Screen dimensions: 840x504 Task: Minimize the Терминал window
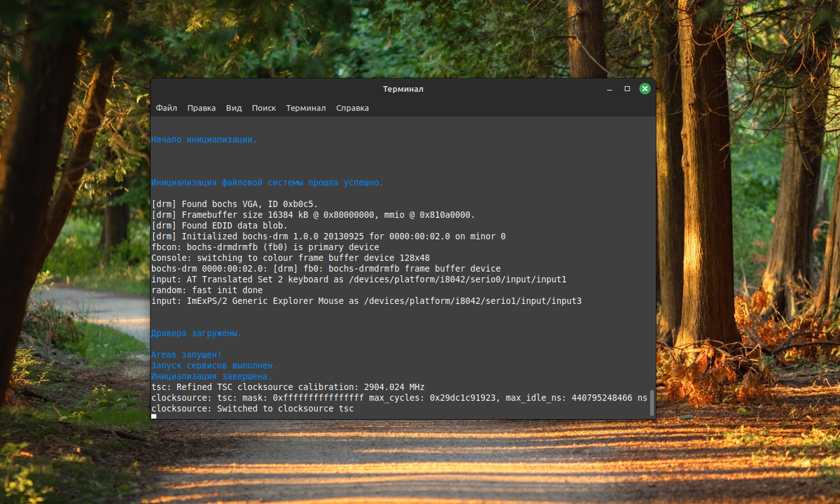coord(610,89)
